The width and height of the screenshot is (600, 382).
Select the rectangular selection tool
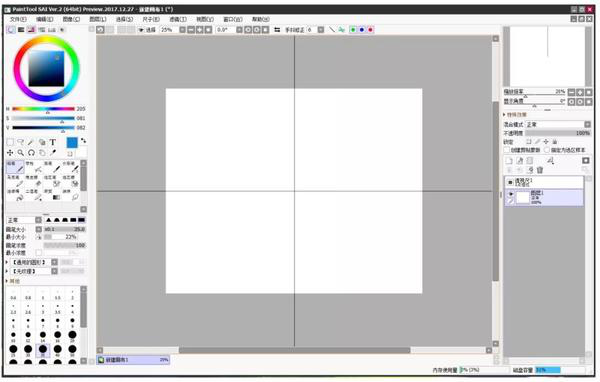point(10,142)
